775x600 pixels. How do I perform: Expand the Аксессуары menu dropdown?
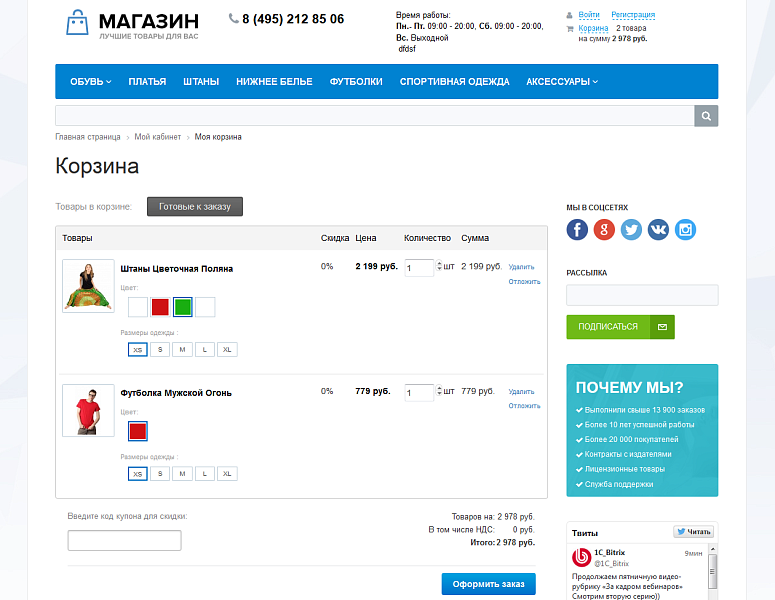click(x=562, y=82)
